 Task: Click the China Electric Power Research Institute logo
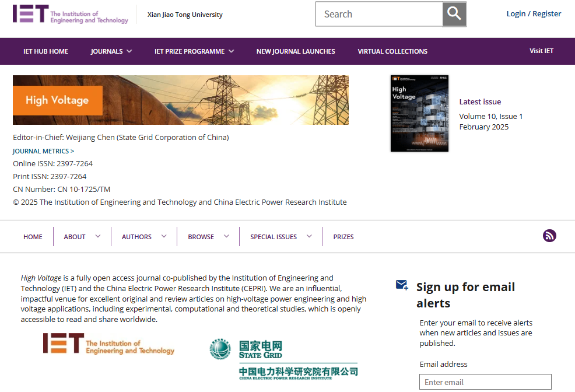pos(299,372)
